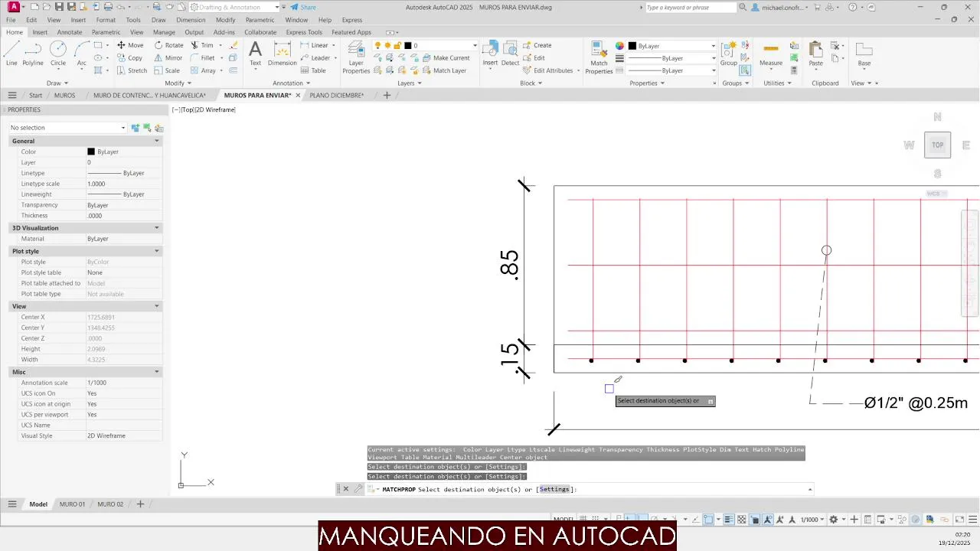Select the Circle tool
980x551 pixels.
point(58,54)
